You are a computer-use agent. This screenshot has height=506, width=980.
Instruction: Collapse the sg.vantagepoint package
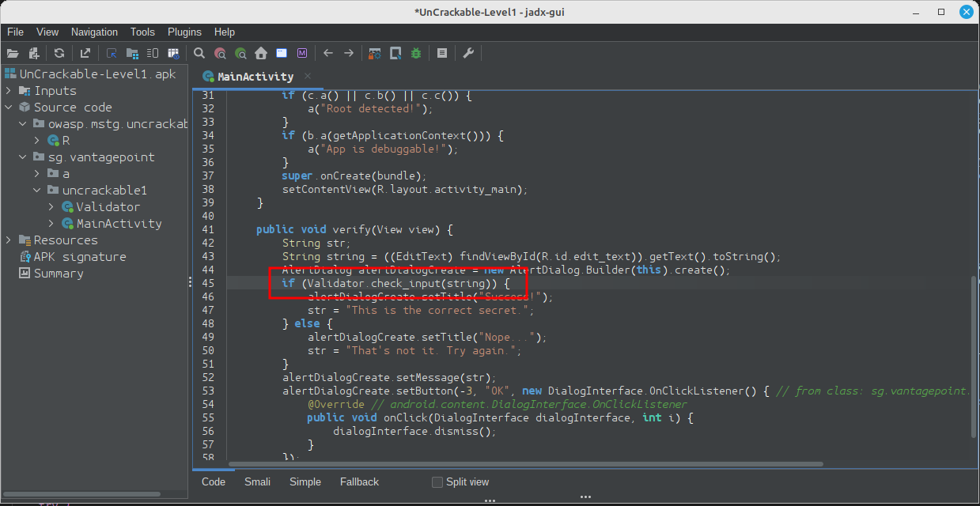tap(23, 157)
